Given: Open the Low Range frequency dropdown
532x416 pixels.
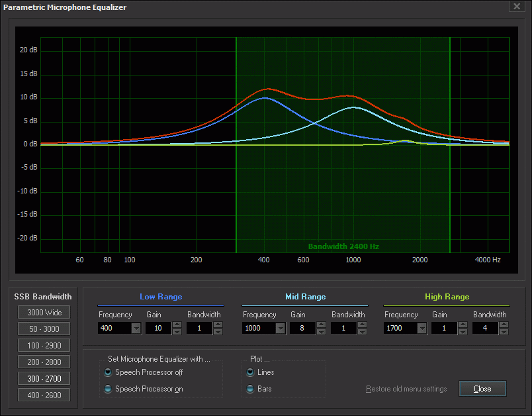Looking at the screenshot, I should point(136,328).
